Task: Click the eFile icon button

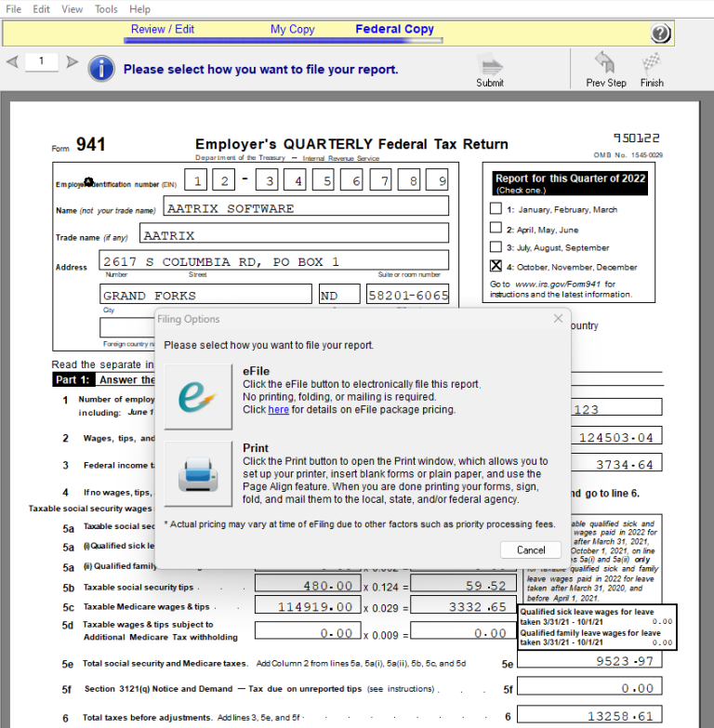Action: click(198, 397)
